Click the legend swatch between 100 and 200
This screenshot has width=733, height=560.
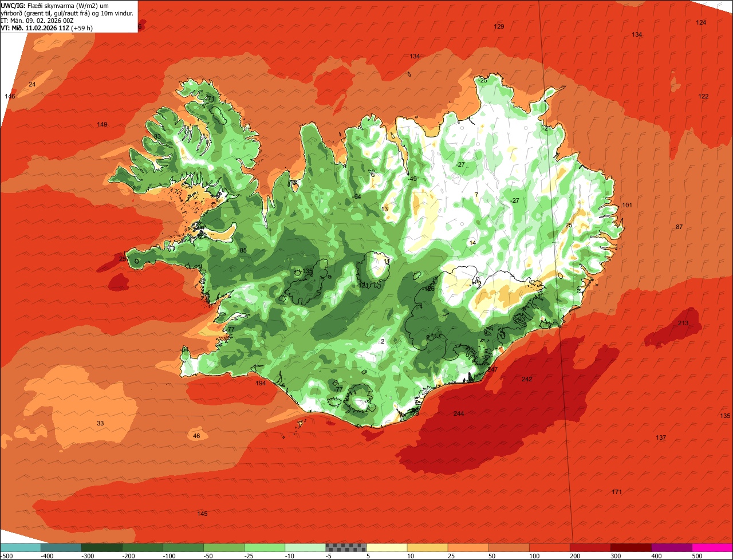pos(549,547)
